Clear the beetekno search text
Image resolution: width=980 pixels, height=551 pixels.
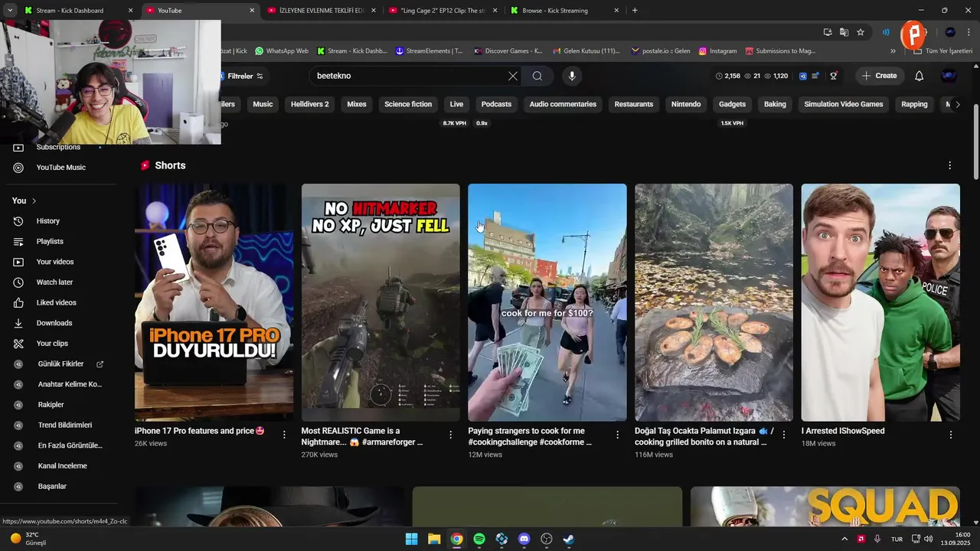(x=513, y=76)
